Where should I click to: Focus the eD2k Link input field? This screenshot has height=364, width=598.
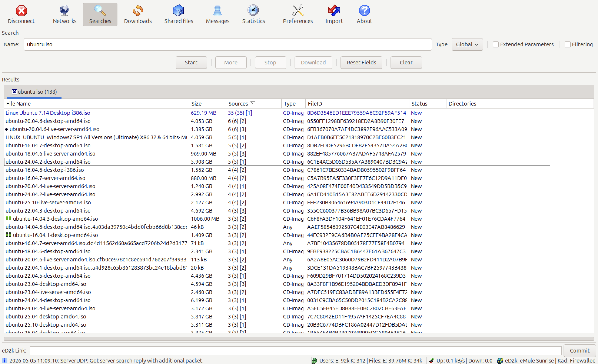pos(296,350)
